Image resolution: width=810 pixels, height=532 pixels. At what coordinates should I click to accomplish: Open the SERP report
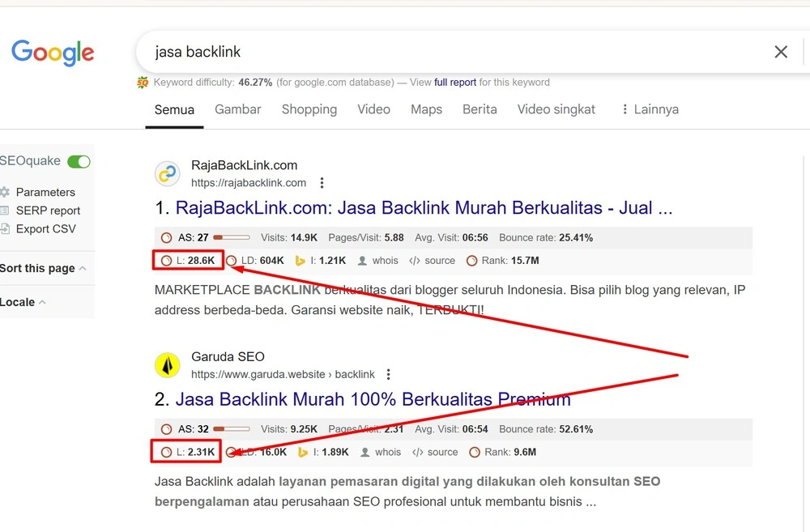pyautogui.click(x=48, y=211)
